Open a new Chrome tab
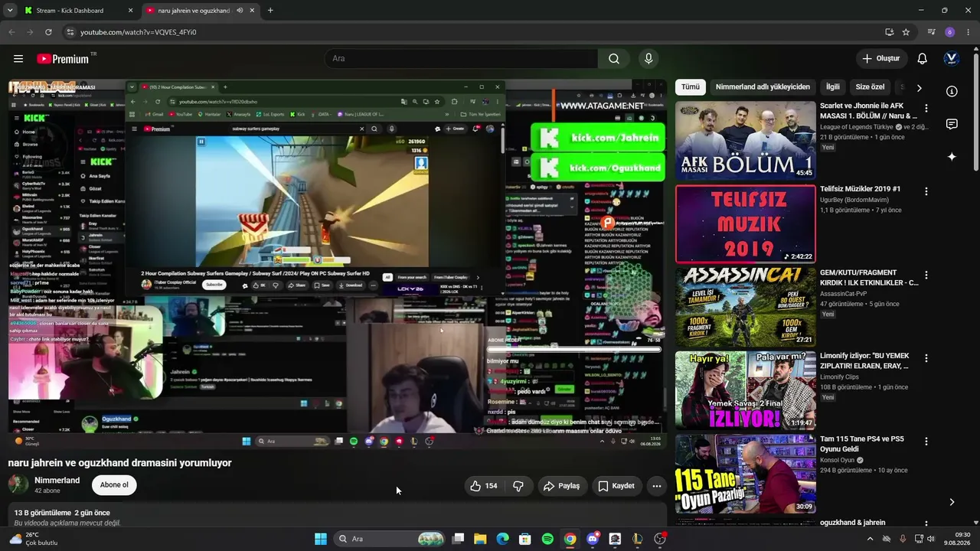 pyautogui.click(x=270, y=11)
